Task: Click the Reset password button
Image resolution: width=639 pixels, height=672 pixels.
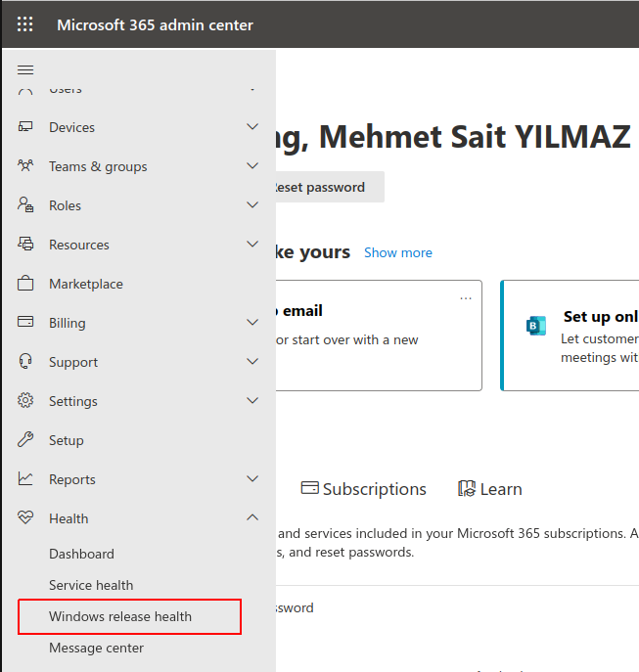Action: (x=330, y=187)
